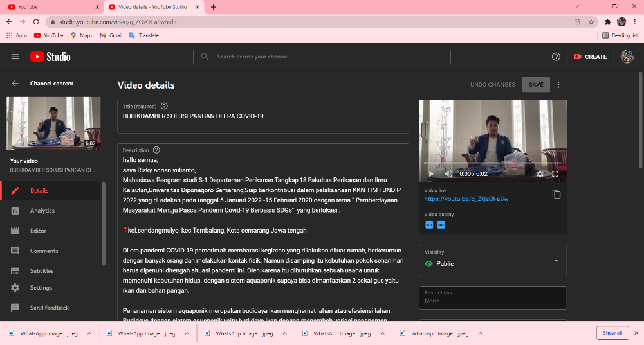Viewport: 644px width, 345px height.
Task: Open the Maps bookmark
Action: (x=81, y=35)
